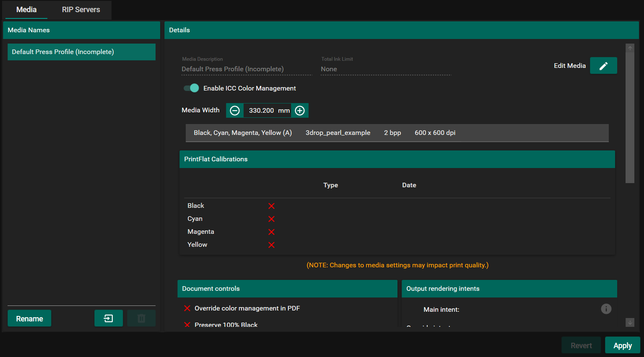
Task: Click the red X for Cyan calibration
Action: [x=271, y=219]
